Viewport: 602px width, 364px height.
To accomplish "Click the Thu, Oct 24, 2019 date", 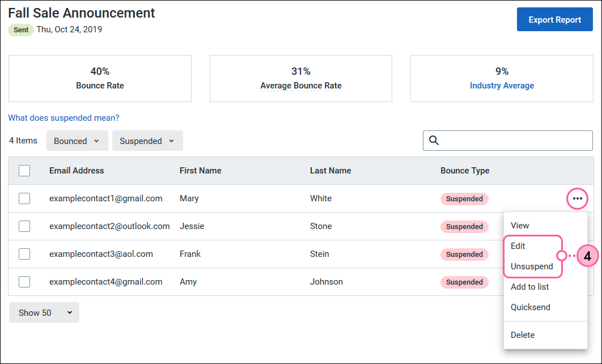I will click(70, 29).
